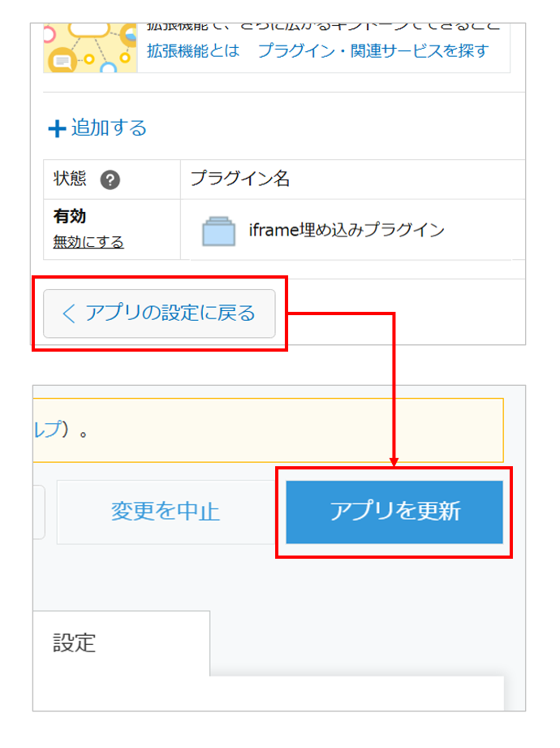This screenshot has width=560, height=748.
Task: Click the 追加する link text
Action: click(x=109, y=128)
